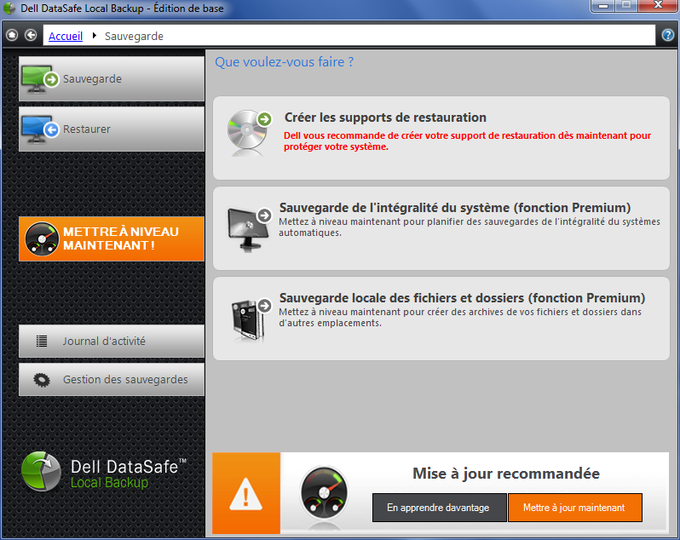Click the speedometer icon in update panel
Viewport: 680px width, 540px height.
tap(324, 493)
